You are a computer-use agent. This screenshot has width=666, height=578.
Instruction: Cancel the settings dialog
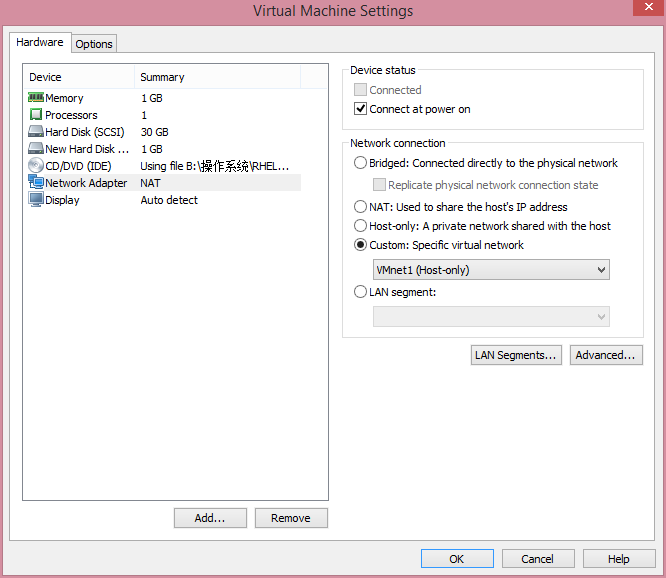(x=538, y=559)
